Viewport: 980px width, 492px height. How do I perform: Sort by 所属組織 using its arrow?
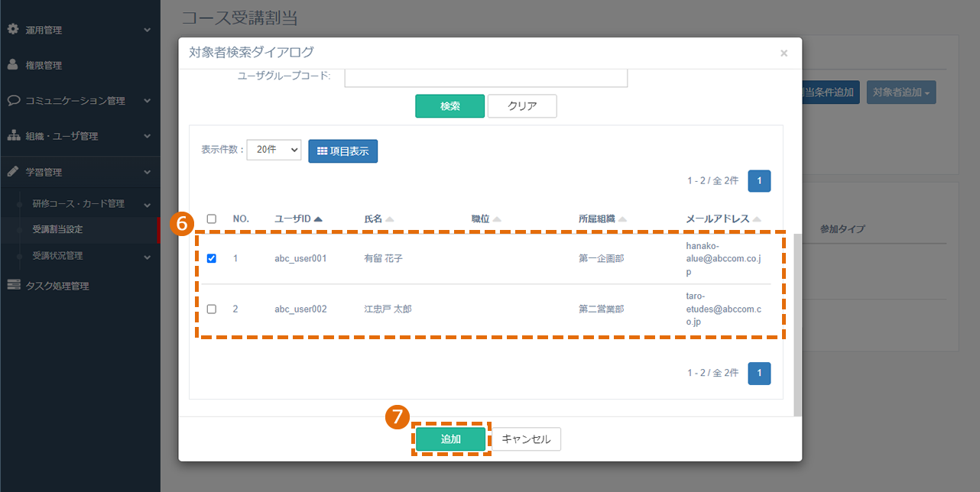click(x=622, y=219)
